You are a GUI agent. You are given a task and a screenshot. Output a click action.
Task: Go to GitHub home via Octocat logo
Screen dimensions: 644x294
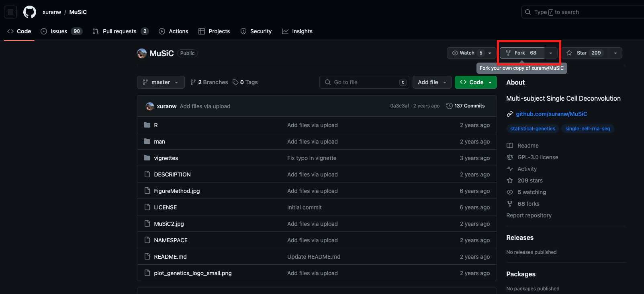tap(30, 12)
